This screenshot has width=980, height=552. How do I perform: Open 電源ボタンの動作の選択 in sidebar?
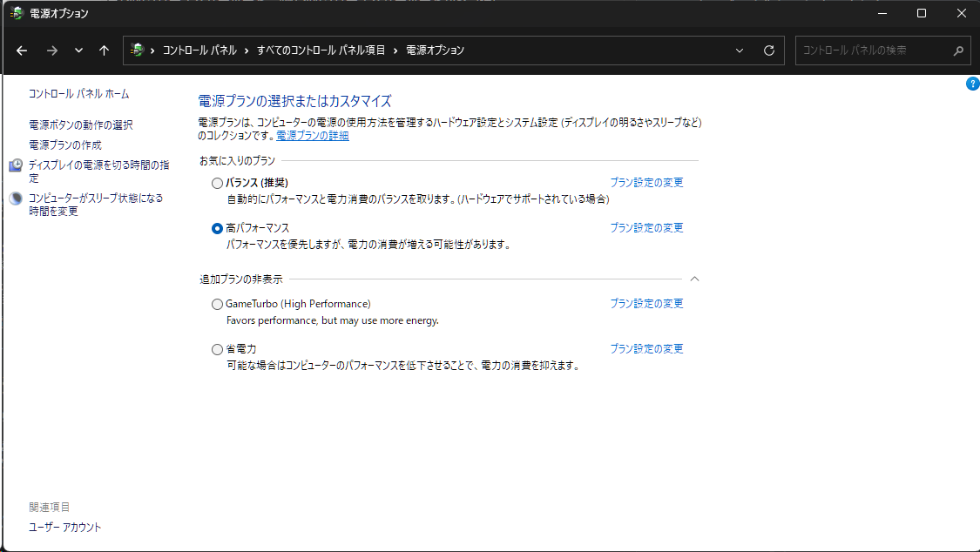81,125
